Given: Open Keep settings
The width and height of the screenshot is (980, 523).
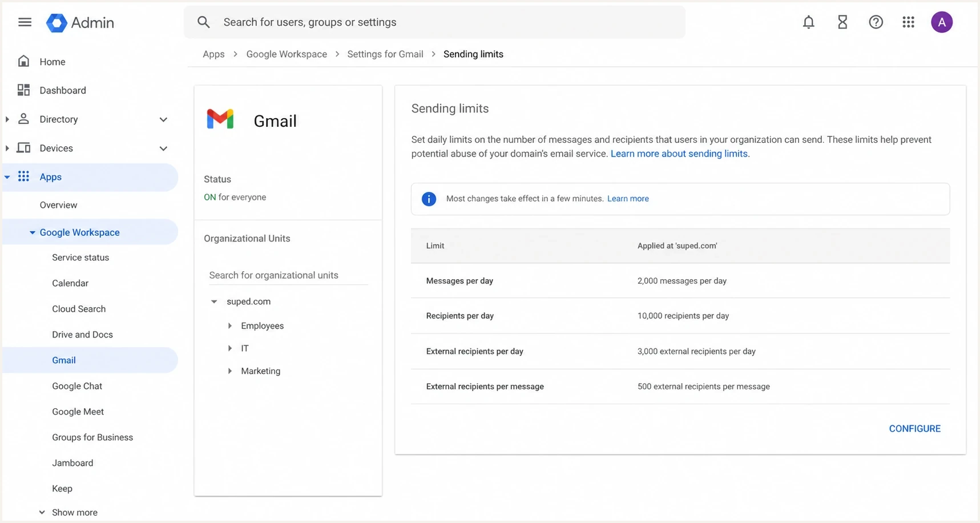Looking at the screenshot, I should [62, 489].
